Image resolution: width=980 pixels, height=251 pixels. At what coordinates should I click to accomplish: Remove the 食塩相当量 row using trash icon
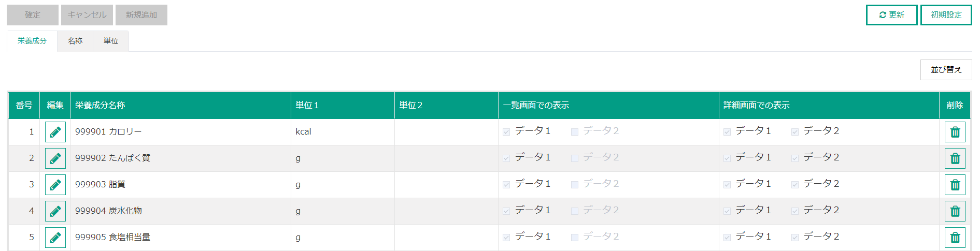point(955,238)
